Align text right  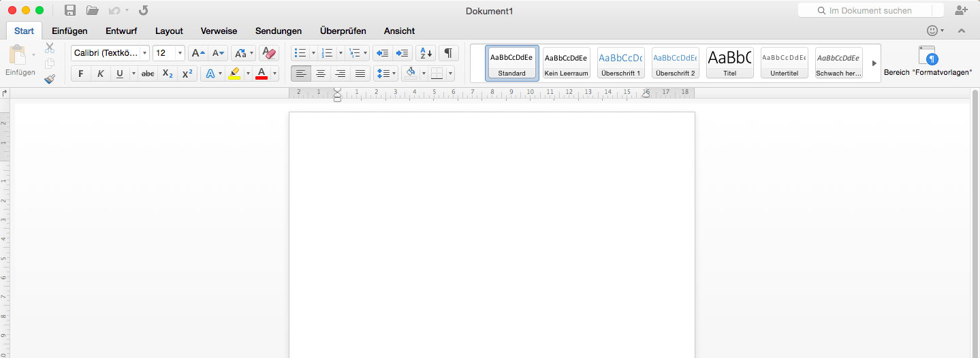coord(341,74)
